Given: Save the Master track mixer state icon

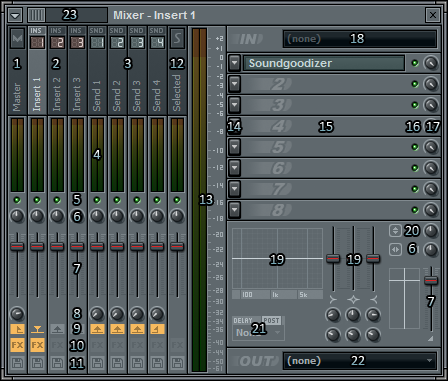Looking at the screenshot, I should tap(17, 363).
